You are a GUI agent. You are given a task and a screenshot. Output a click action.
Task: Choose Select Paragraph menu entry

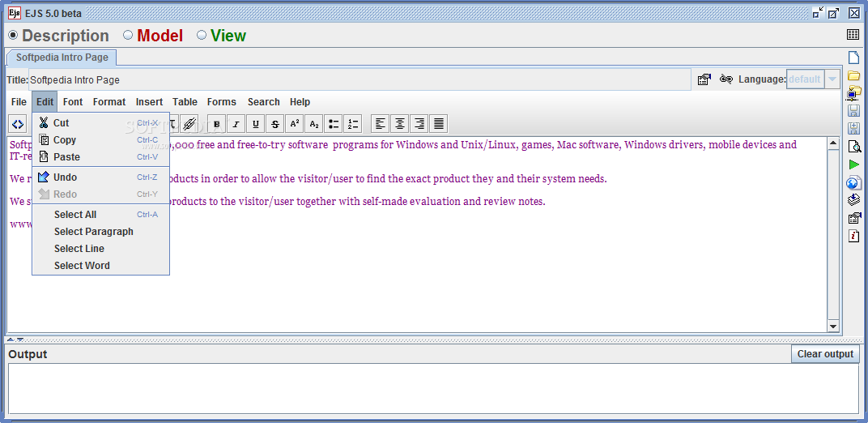point(100,232)
